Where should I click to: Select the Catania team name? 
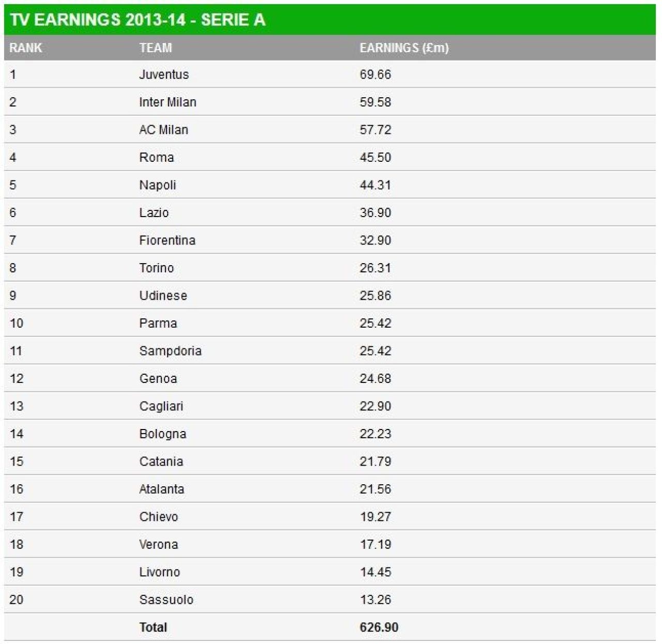[161, 462]
